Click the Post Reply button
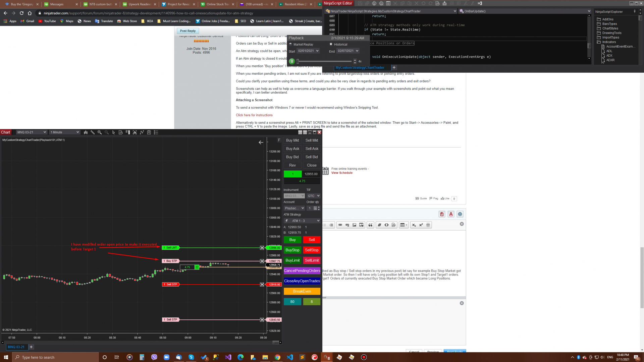 coord(187,31)
